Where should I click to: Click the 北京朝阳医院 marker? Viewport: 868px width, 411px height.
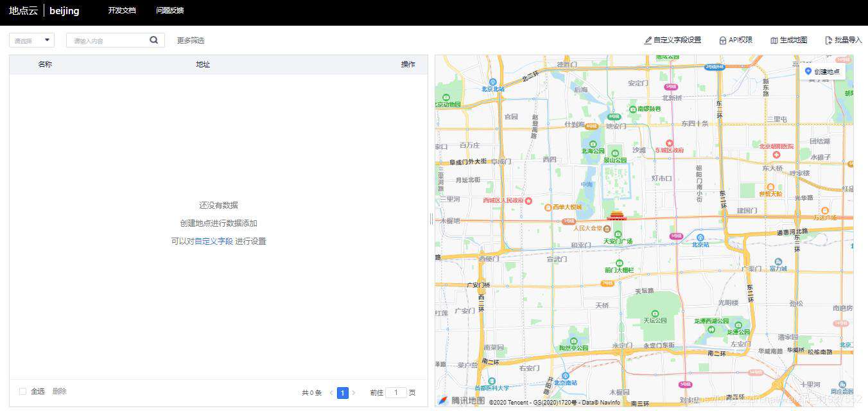(777, 155)
